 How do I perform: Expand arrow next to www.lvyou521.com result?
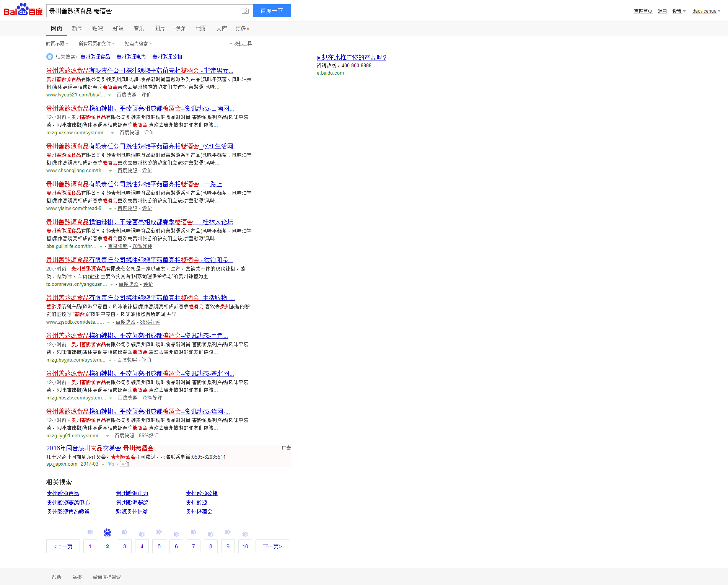click(x=109, y=95)
